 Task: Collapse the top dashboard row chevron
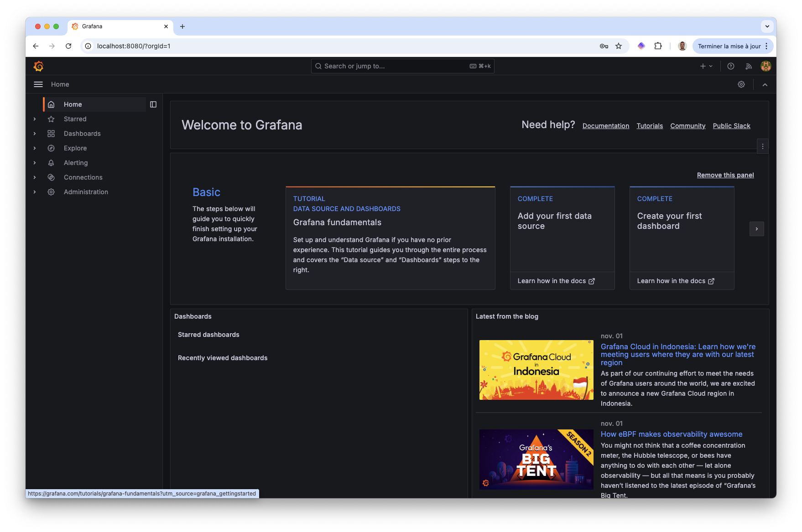pyautogui.click(x=765, y=84)
